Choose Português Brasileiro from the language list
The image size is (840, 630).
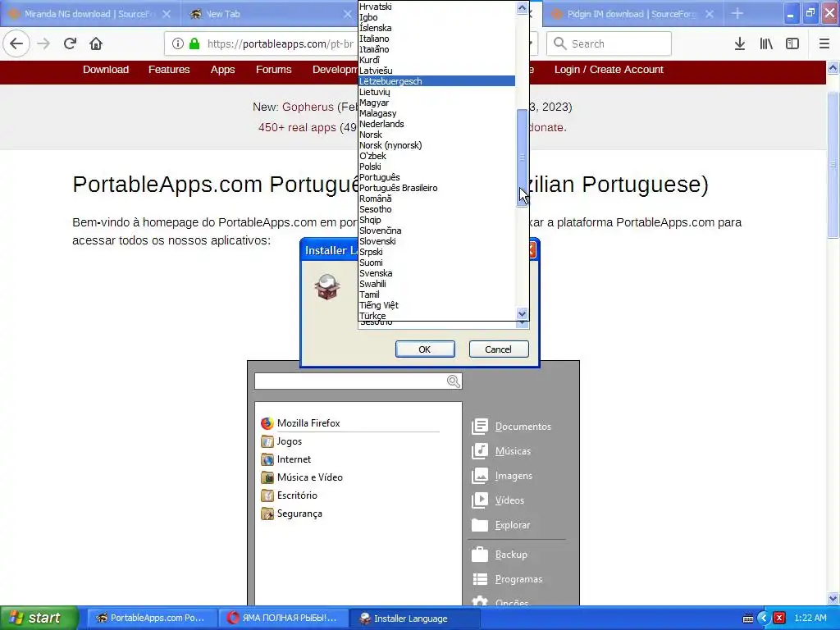pyautogui.click(x=436, y=188)
